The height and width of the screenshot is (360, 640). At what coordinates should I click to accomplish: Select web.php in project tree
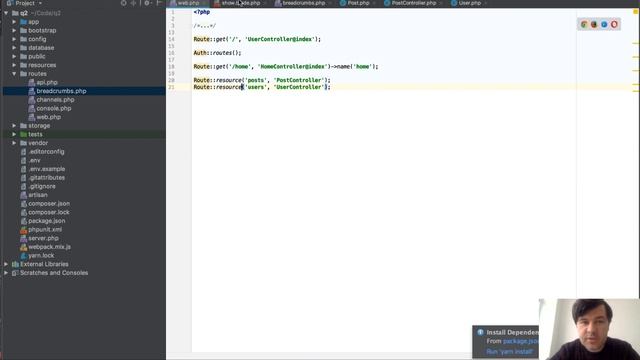point(49,117)
